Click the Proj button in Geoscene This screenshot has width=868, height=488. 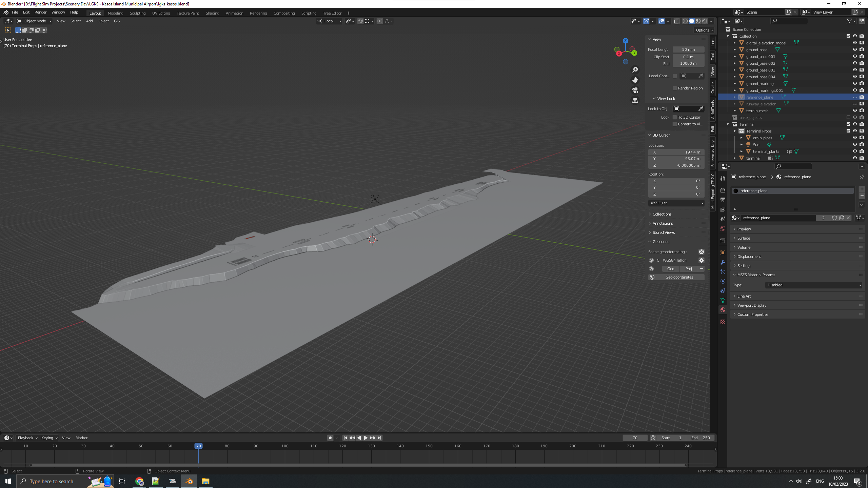point(689,269)
